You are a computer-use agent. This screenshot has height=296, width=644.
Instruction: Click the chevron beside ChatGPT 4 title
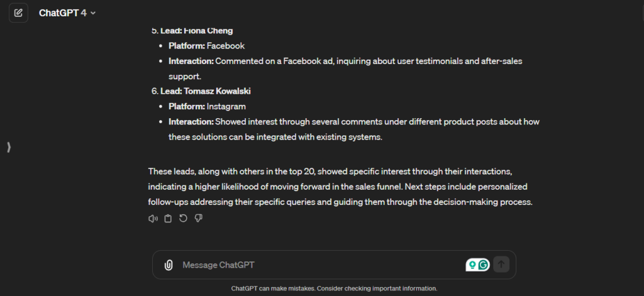93,13
